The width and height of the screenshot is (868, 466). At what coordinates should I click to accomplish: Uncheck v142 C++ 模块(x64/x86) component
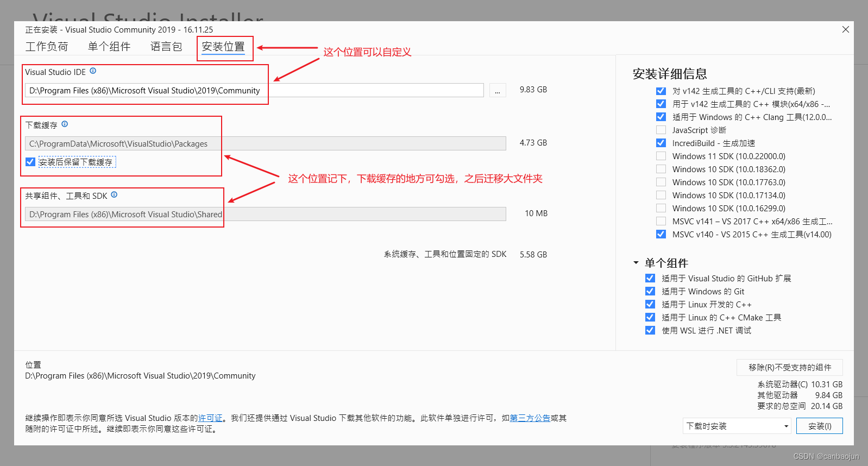pyautogui.click(x=661, y=104)
